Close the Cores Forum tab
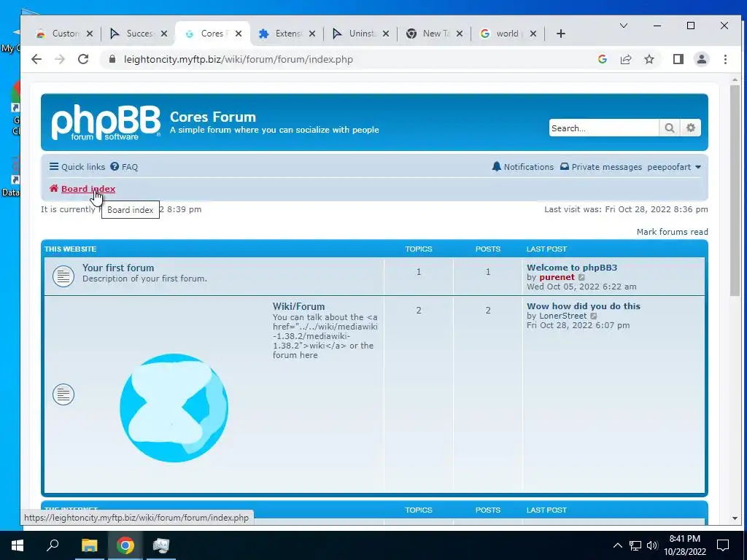Image resolution: width=747 pixels, height=560 pixels. pos(239,34)
